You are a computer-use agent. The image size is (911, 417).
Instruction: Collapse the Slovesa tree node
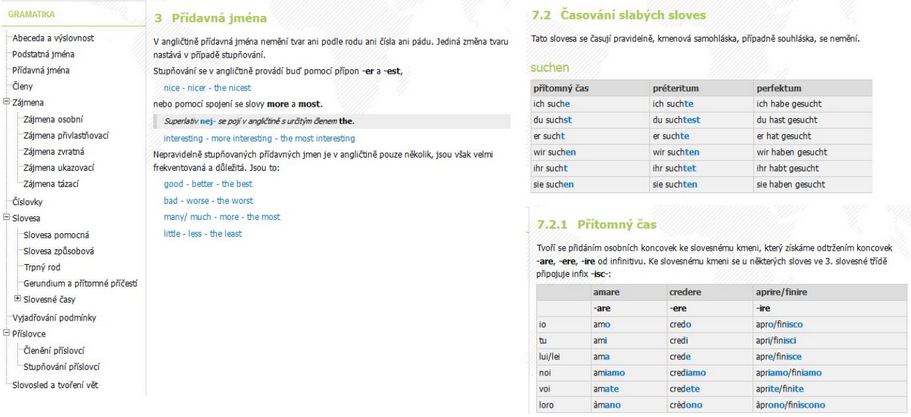pos(6,217)
